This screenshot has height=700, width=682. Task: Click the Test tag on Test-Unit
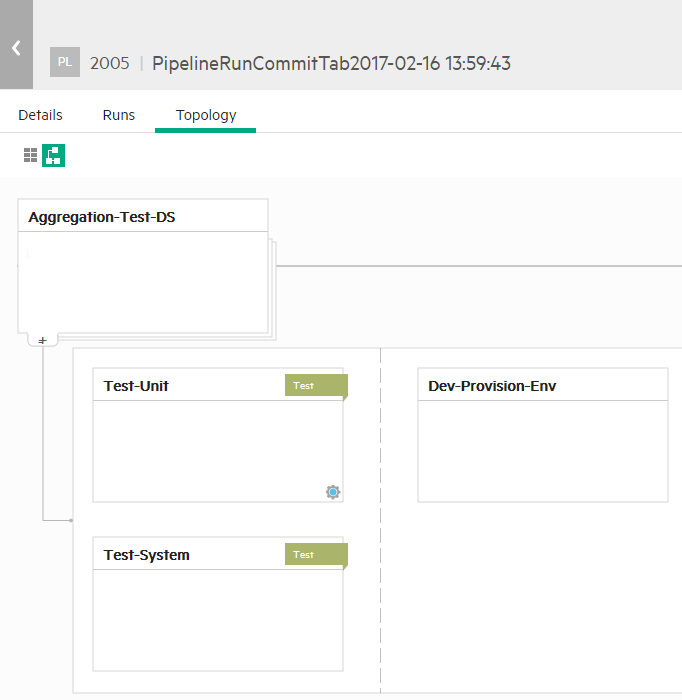314,386
